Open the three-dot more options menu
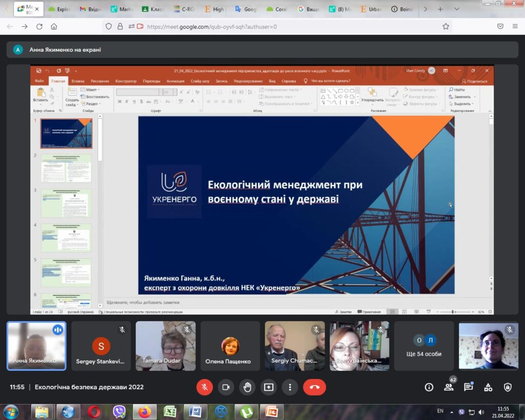The width and height of the screenshot is (525, 420). [x=290, y=387]
